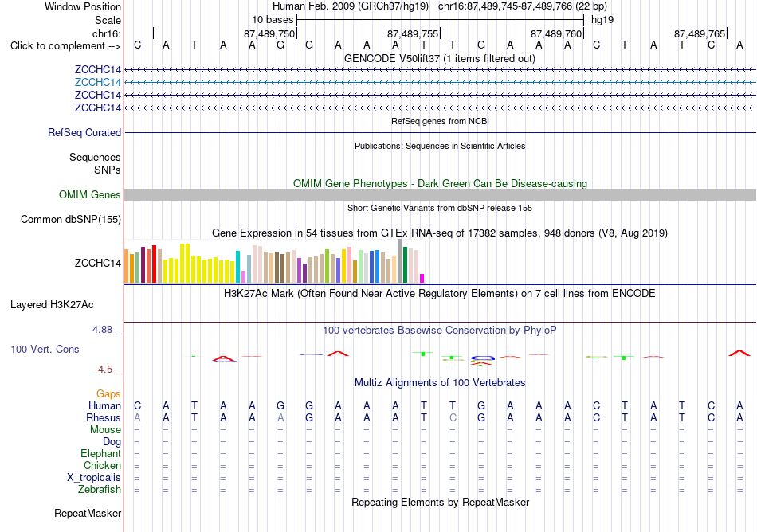
Task: Click the 87,489,755 position marker
Action: (413, 33)
